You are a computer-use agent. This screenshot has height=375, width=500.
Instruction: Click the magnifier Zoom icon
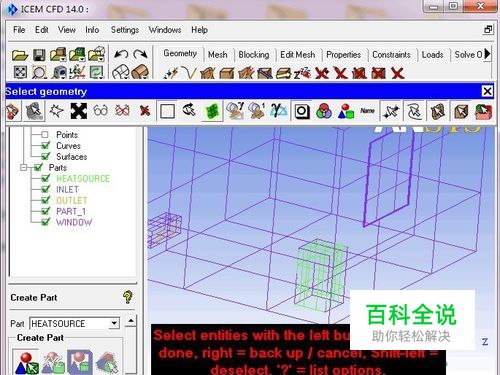tap(39, 72)
